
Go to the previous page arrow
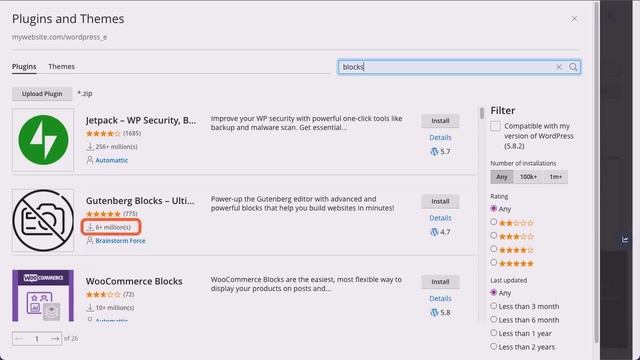coord(19,338)
